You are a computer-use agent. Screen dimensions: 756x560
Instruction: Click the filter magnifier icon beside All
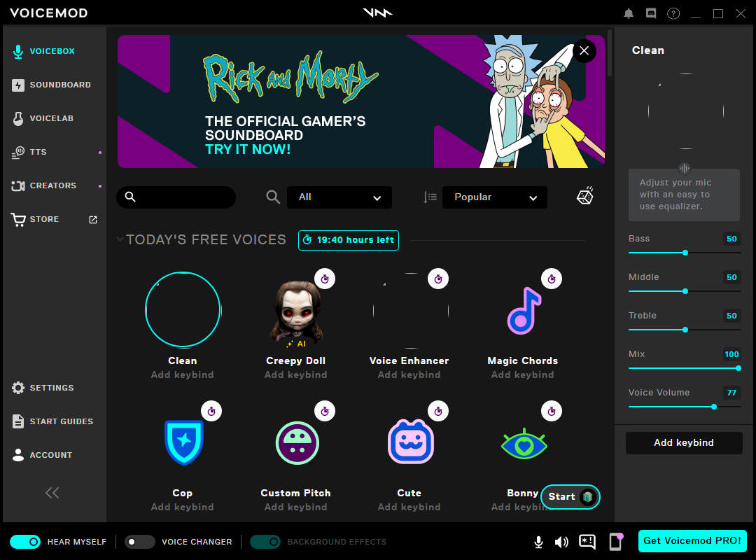click(x=273, y=197)
